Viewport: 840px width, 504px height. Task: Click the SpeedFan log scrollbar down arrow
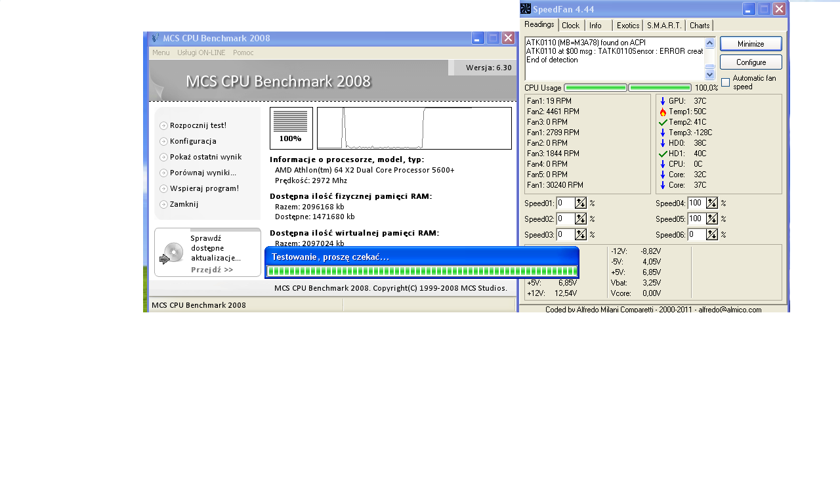point(710,74)
